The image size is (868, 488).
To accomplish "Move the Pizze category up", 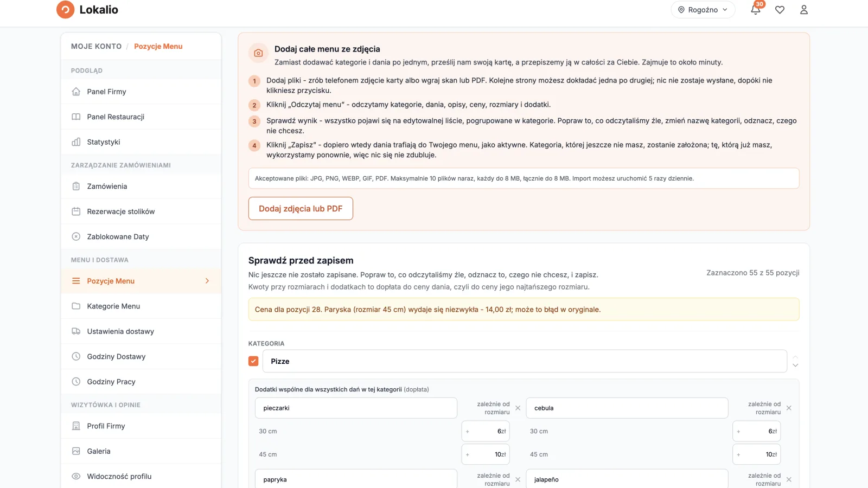I will click(795, 357).
